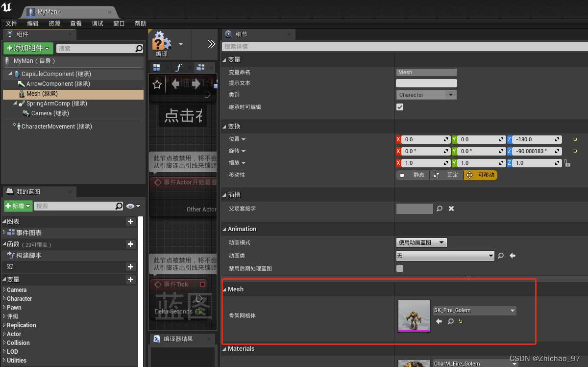Click the double chevron to expand the toolbar
This screenshot has width=588, height=367.
click(x=211, y=43)
